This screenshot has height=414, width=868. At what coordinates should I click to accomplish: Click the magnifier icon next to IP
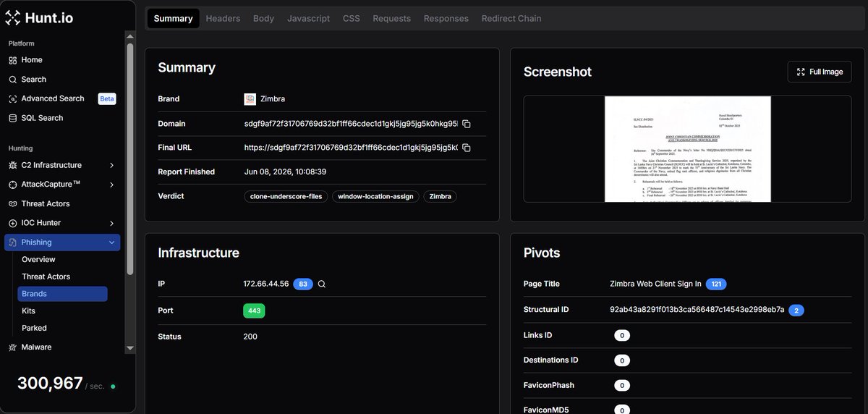click(322, 284)
